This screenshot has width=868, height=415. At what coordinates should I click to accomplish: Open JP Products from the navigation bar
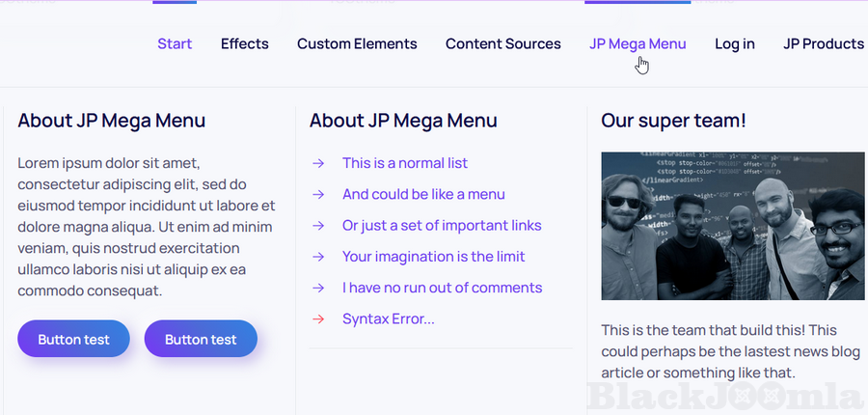coord(823,43)
